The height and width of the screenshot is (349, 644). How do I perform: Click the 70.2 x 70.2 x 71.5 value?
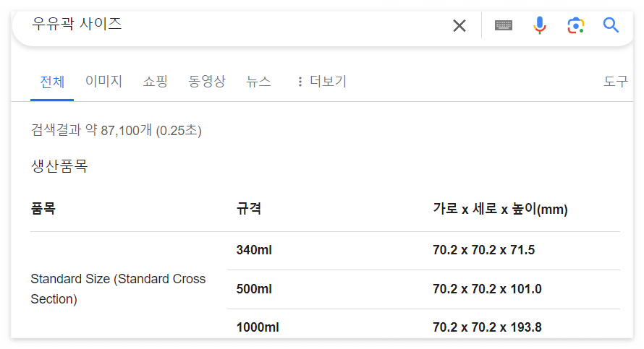[x=484, y=250]
